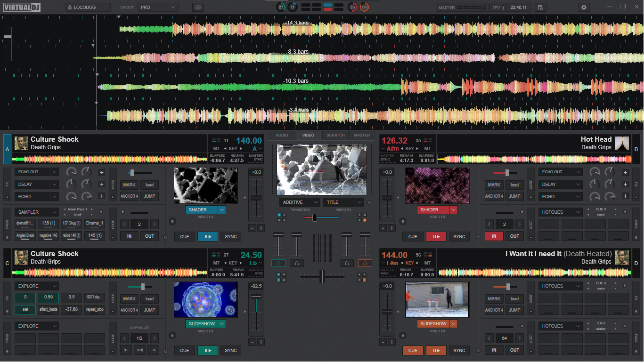Open deck B HOTCUES pads dropdown
Viewport: 644px width, 362px height.
coord(560,212)
